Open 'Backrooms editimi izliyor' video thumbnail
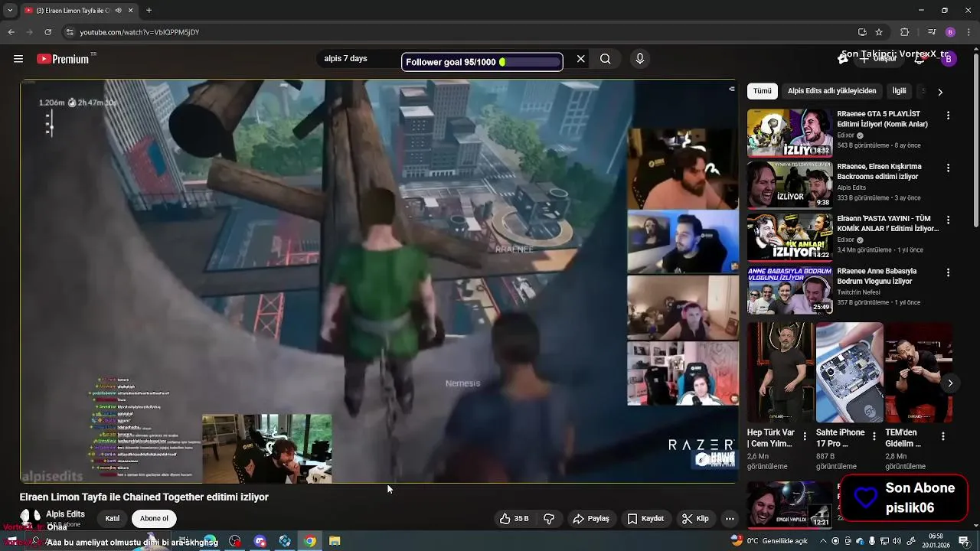 (x=789, y=185)
